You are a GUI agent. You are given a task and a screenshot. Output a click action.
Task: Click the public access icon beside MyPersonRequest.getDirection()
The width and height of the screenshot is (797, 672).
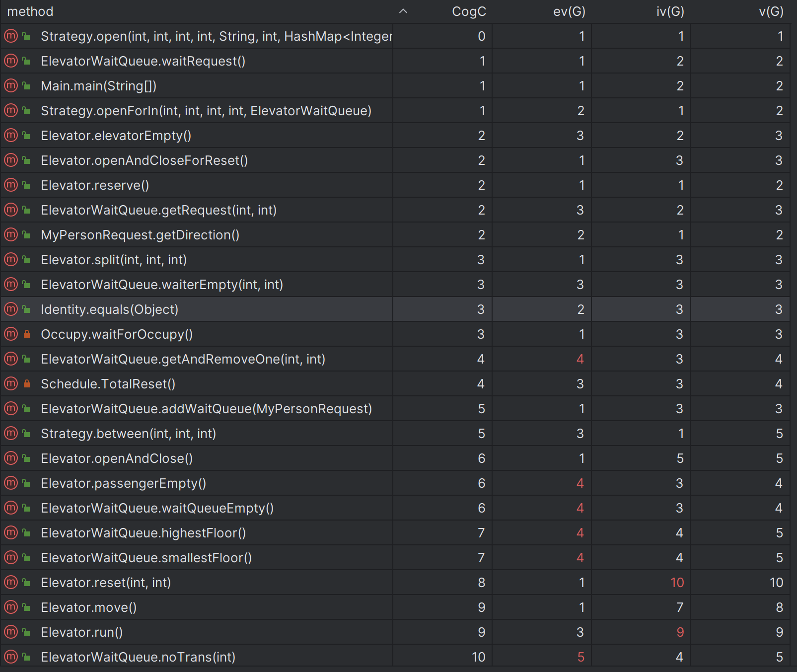coord(27,235)
